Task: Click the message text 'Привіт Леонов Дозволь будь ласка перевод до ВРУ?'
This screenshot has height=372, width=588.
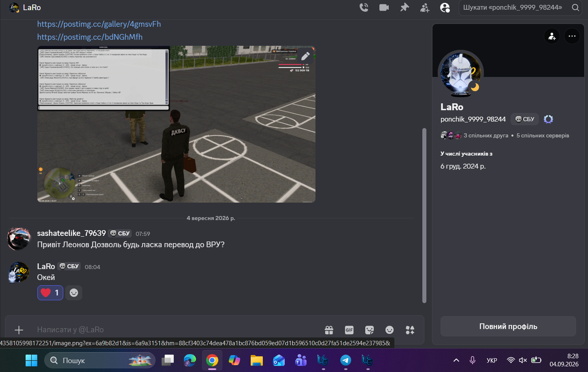Action: [x=131, y=245]
